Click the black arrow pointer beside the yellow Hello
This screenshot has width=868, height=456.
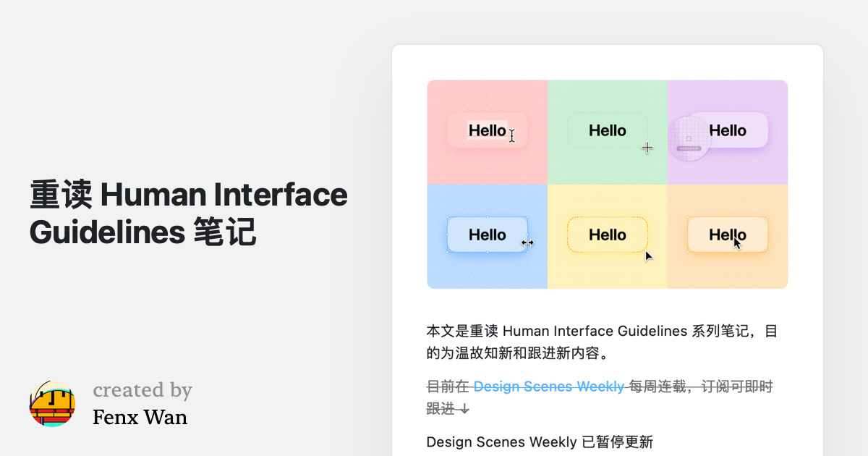coord(649,256)
